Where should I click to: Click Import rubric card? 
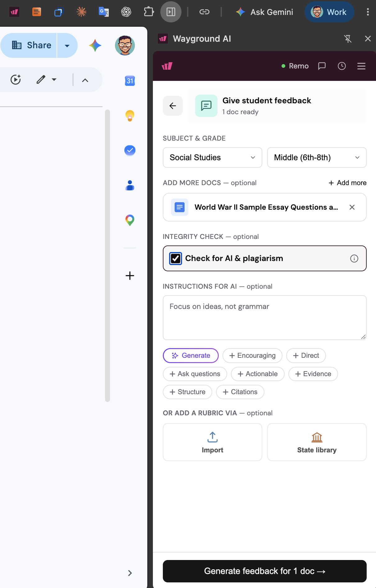click(x=213, y=442)
